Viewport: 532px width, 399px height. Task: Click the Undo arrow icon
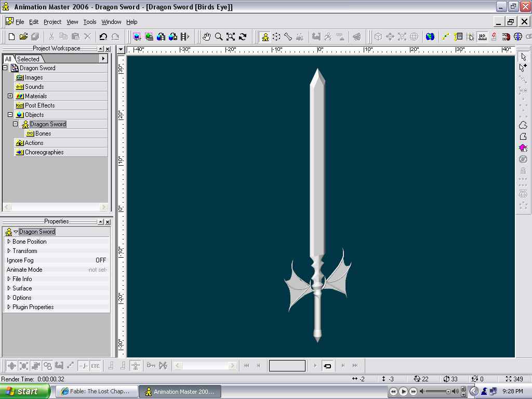(103, 36)
